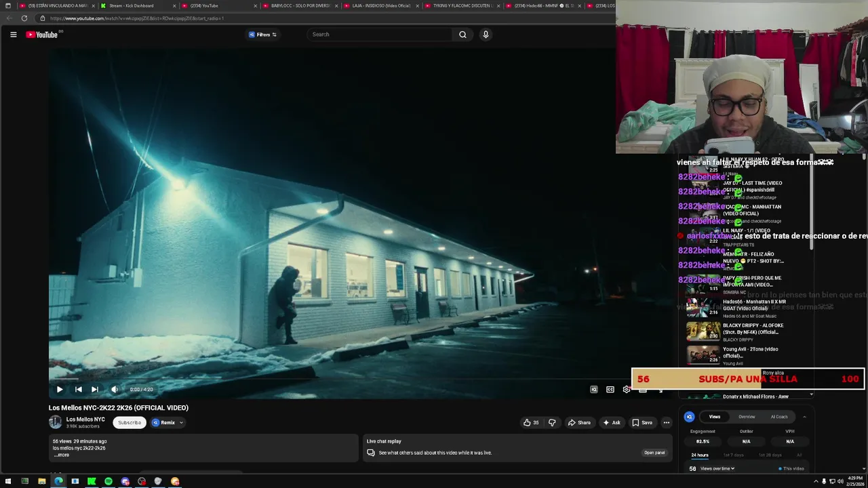Save video to playlist

click(642, 422)
